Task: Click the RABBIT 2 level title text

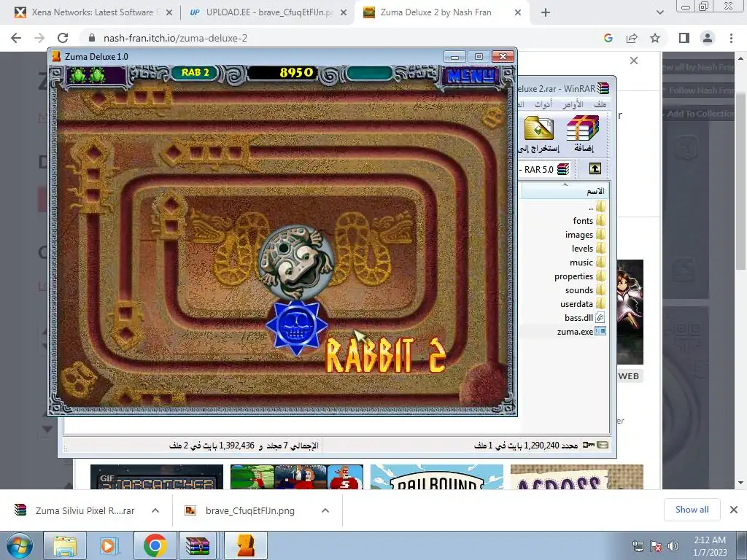Action: (385, 355)
